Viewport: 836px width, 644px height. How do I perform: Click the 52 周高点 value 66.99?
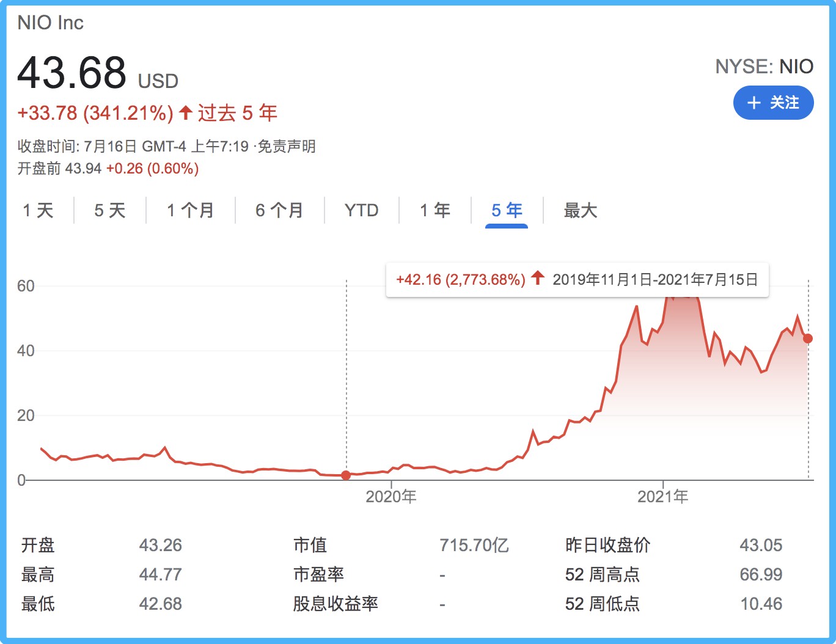(761, 574)
